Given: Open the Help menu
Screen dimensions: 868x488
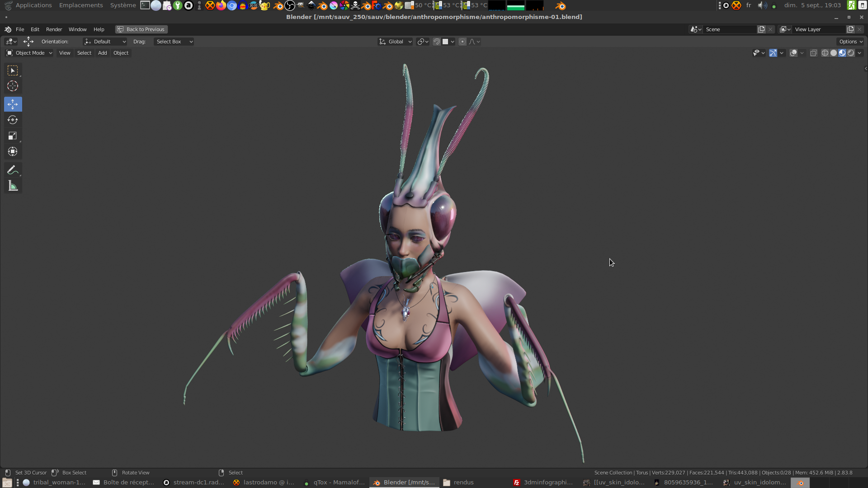Looking at the screenshot, I should tap(99, 29).
